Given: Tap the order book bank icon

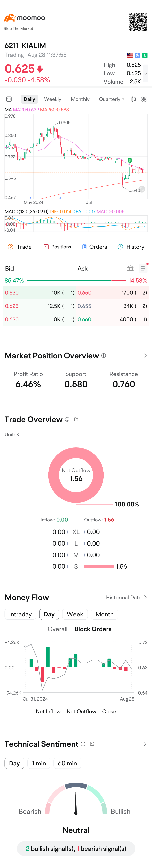Looking at the screenshot, I should tap(130, 268).
